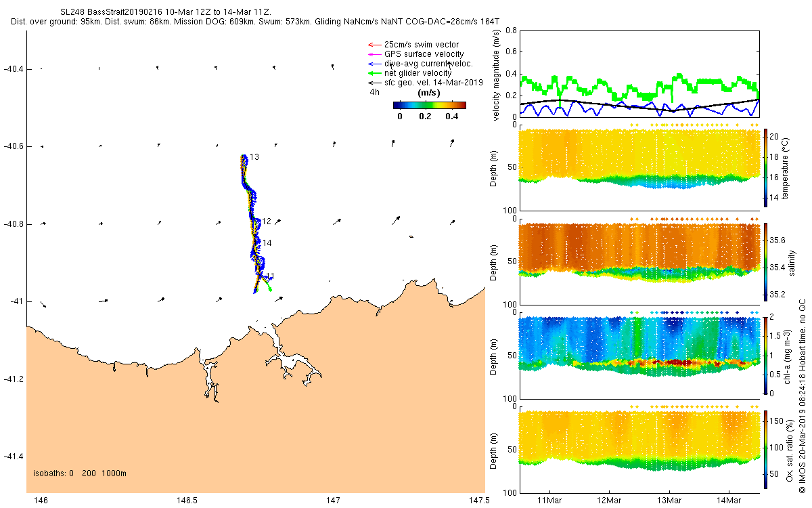Click the '12Mar' date tick label

coord(609,501)
